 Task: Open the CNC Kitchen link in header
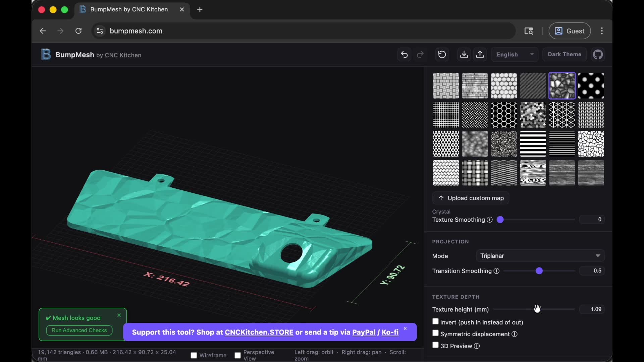click(123, 55)
